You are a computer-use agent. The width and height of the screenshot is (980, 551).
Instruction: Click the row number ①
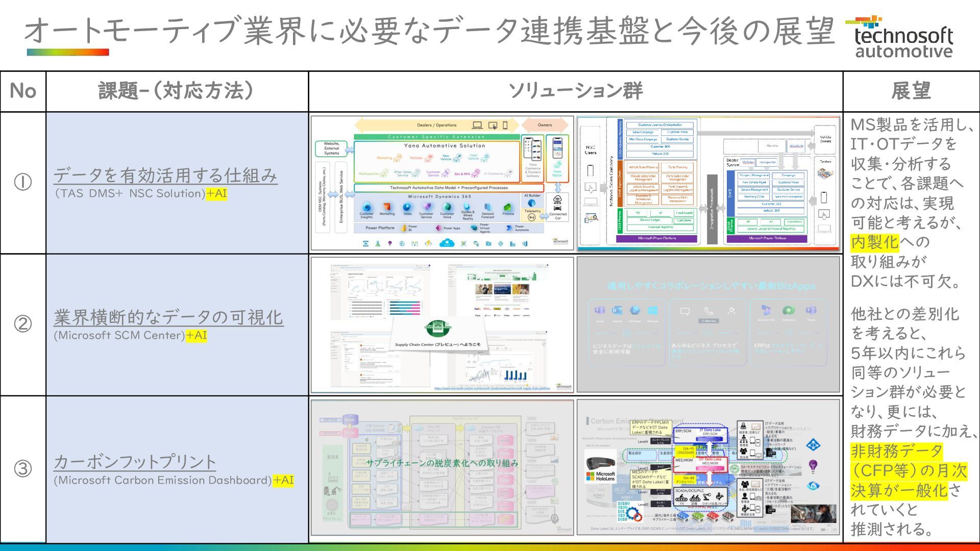point(22,182)
